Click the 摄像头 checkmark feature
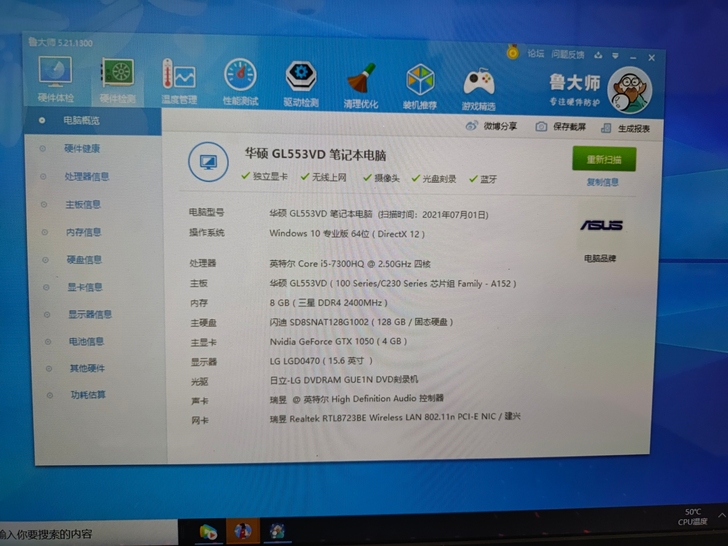Image resolution: width=728 pixels, height=546 pixels. click(x=381, y=178)
